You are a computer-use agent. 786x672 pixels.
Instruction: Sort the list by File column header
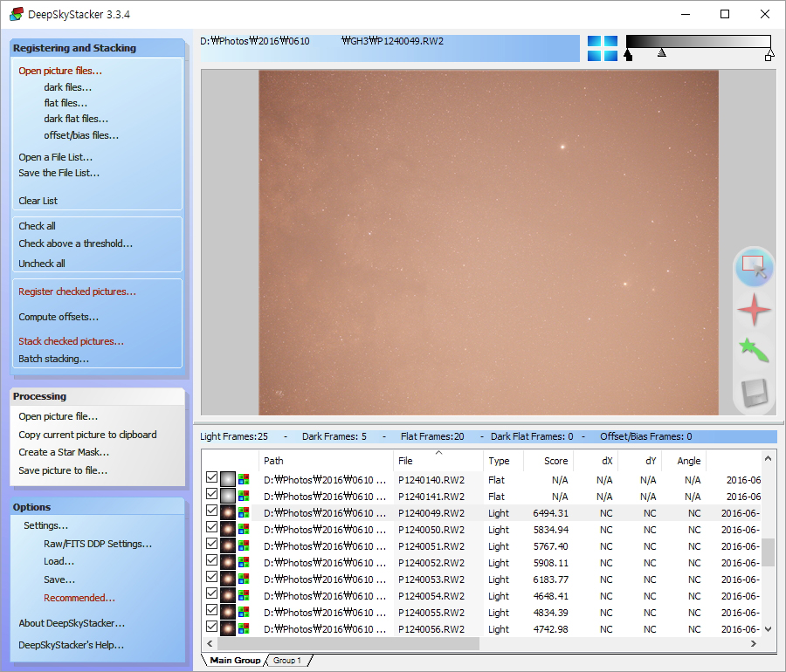pos(438,461)
